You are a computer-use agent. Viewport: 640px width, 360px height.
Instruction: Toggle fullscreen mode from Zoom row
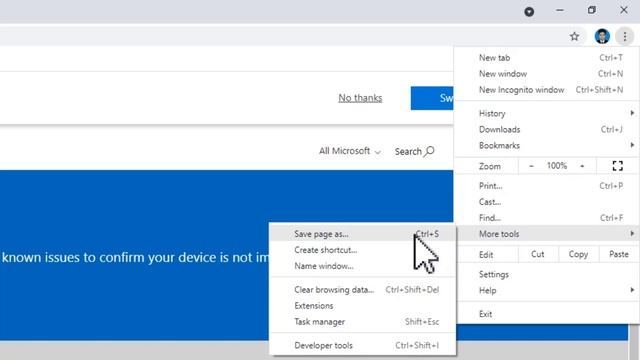618,166
